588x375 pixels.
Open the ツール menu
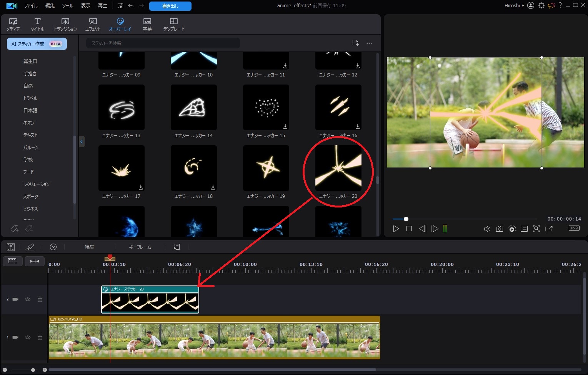[68, 6]
